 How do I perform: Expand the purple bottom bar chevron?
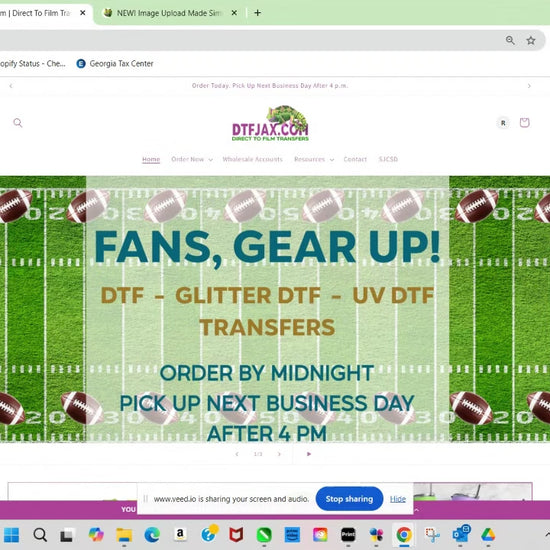coord(416,510)
